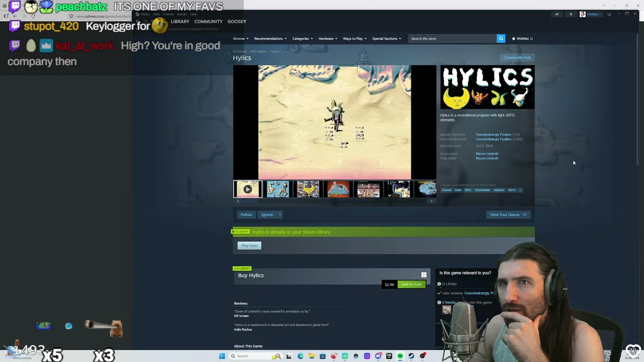The image size is (644, 362).
Task: Select the Indie tag
Action: pos(458,190)
